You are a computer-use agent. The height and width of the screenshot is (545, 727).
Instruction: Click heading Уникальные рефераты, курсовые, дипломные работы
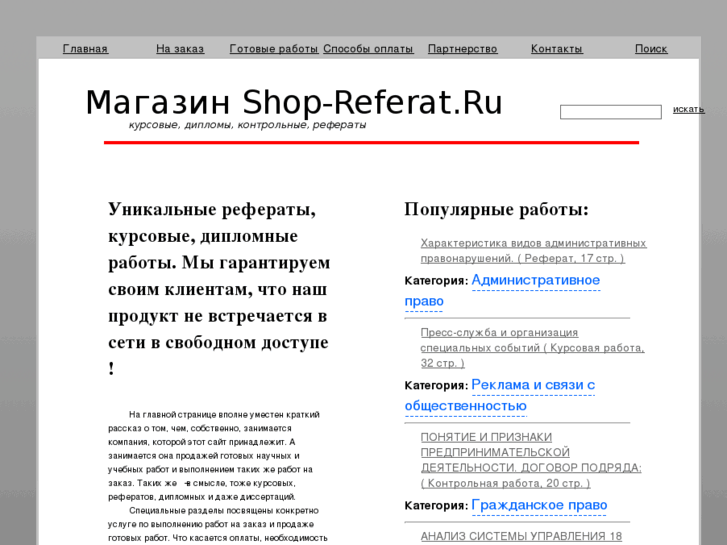(219, 289)
